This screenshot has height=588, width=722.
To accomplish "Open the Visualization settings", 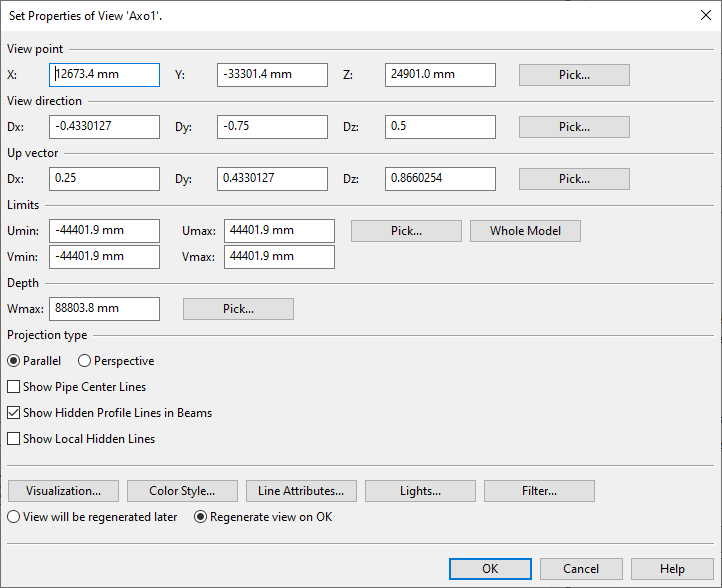I will pyautogui.click(x=63, y=491).
